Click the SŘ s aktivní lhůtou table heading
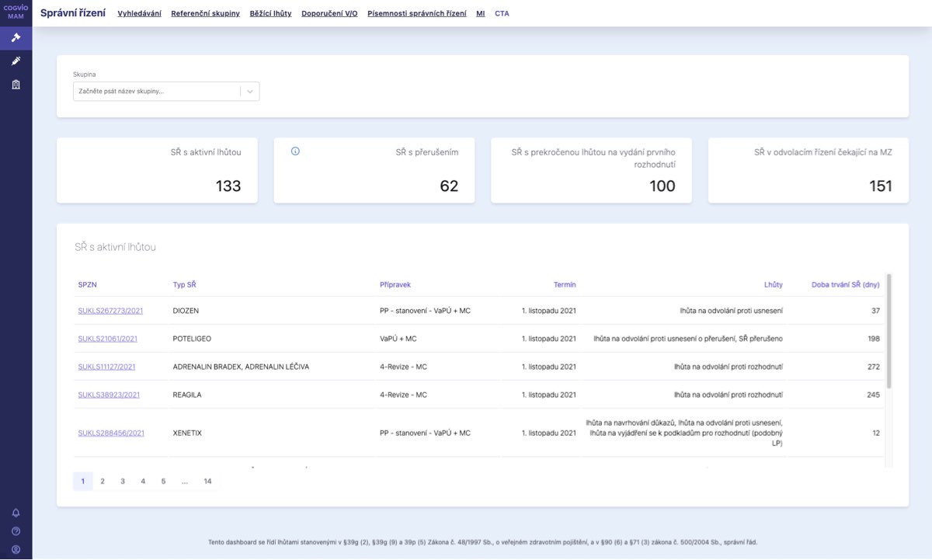The width and height of the screenshot is (932, 560). point(115,247)
